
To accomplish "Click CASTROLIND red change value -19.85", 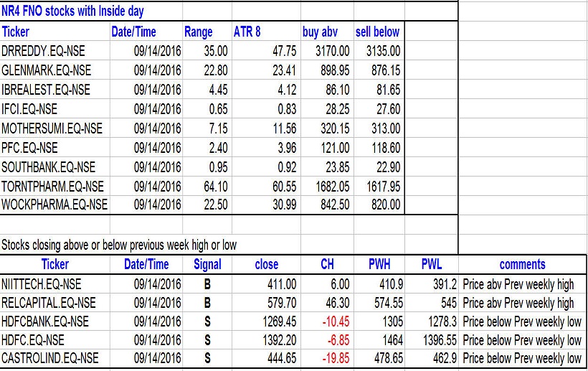I will click(336, 358).
